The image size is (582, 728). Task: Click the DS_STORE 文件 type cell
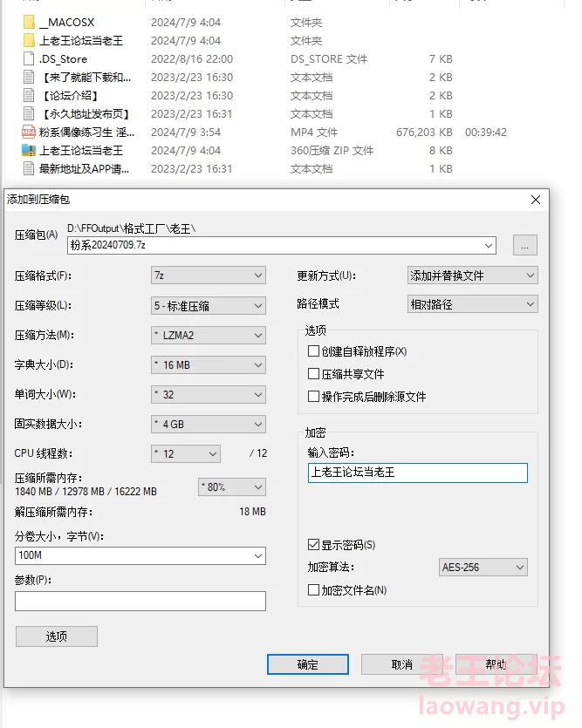click(x=329, y=59)
